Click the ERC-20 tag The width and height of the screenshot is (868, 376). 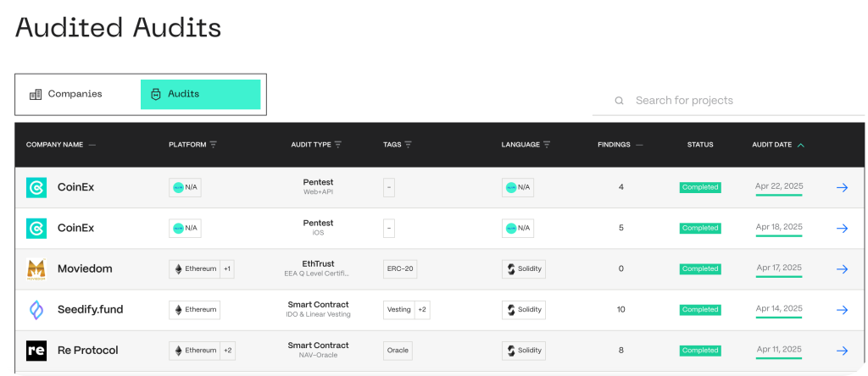pos(400,268)
